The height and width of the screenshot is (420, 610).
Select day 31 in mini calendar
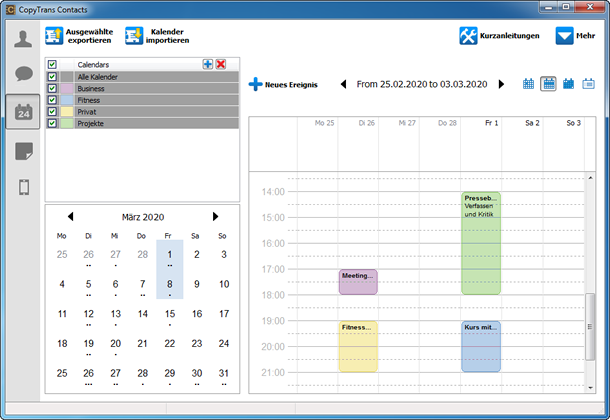point(224,373)
